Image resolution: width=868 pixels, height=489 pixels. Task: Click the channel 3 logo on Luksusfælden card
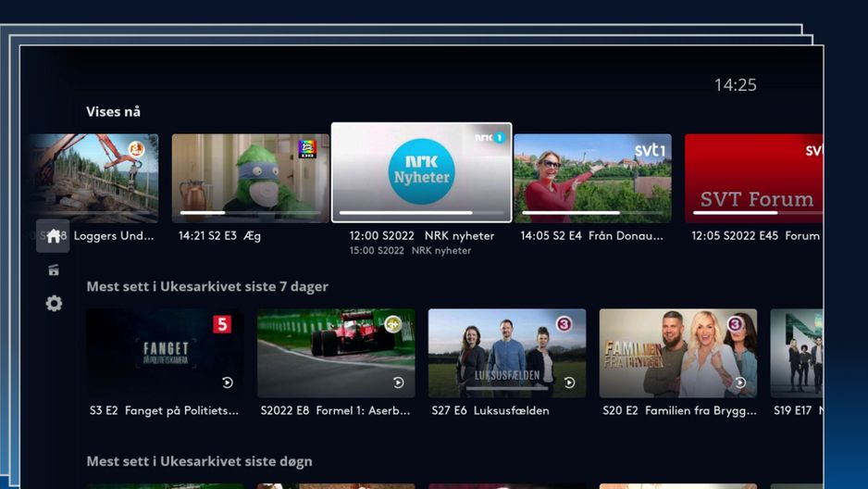(564, 324)
